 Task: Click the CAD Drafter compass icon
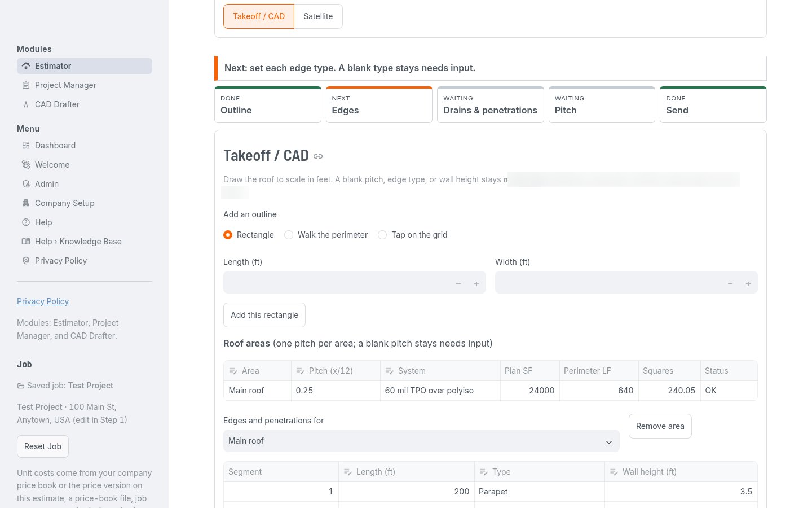point(26,104)
